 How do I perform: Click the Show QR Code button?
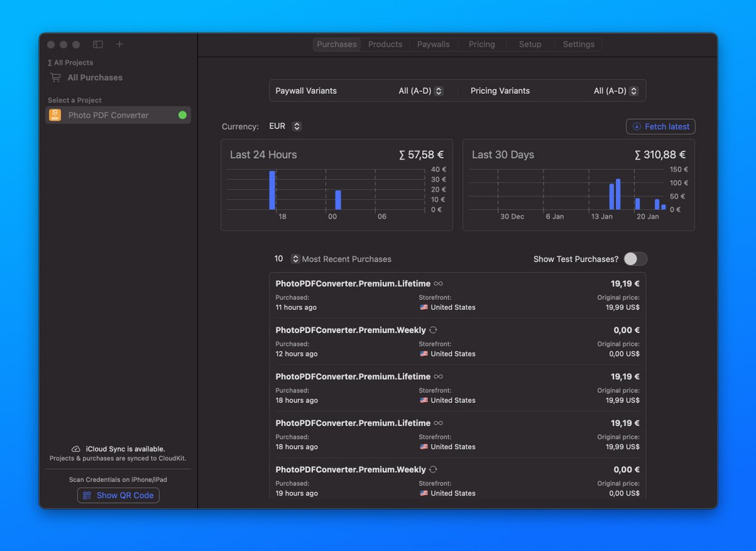tap(118, 495)
